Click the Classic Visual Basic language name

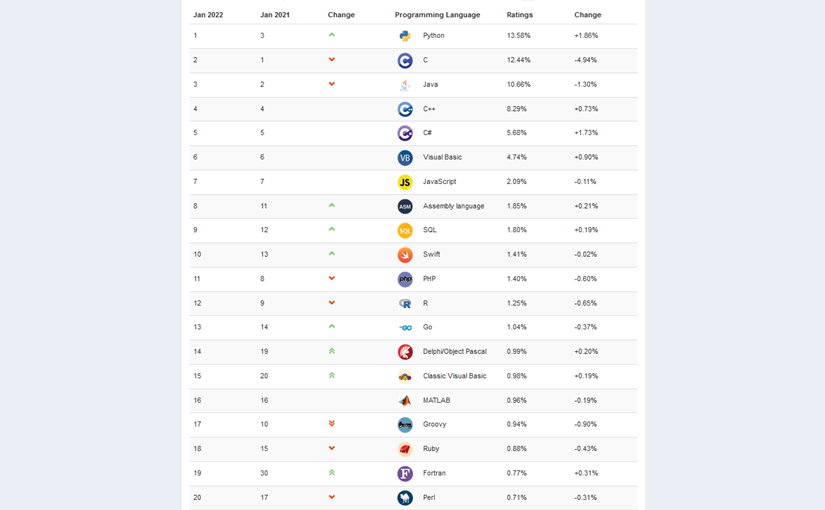click(455, 376)
